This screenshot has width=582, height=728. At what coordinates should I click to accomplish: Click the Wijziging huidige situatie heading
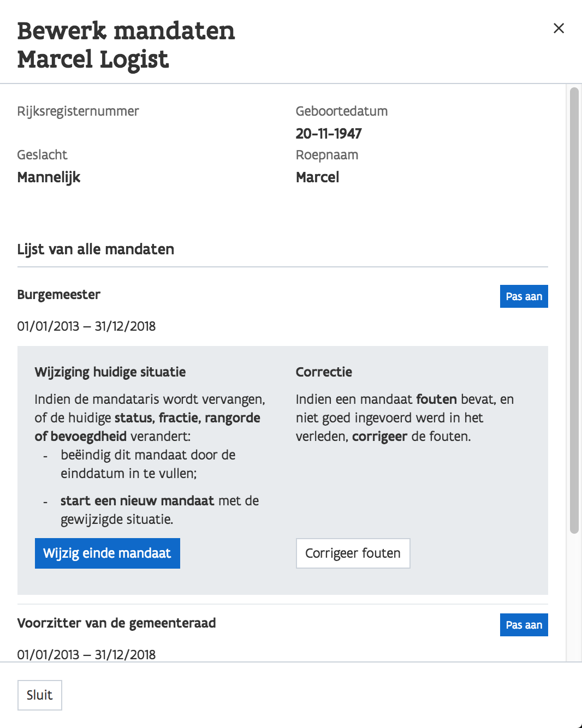tap(110, 372)
